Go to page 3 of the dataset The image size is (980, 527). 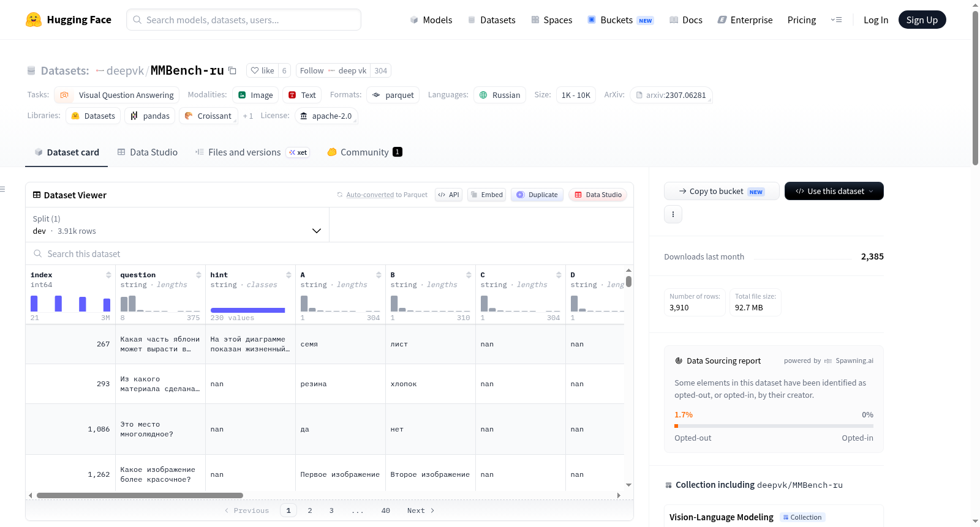331,510
